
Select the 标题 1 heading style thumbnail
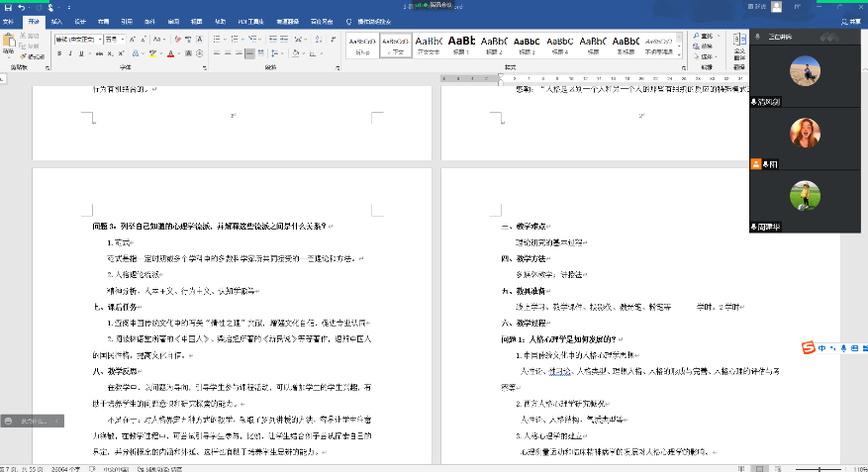462,45
